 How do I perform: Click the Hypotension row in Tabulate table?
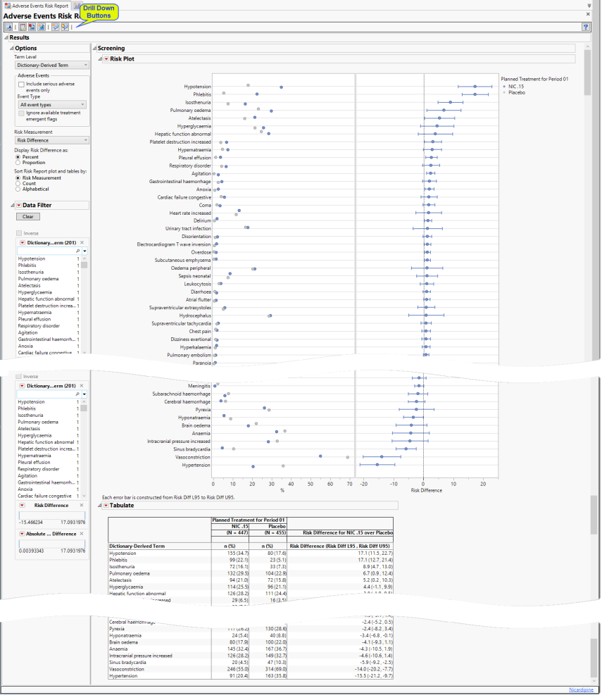(x=251, y=554)
